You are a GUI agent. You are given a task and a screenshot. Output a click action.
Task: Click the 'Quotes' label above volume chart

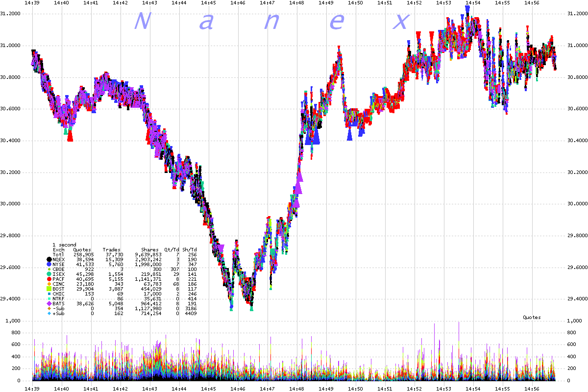tap(532, 318)
